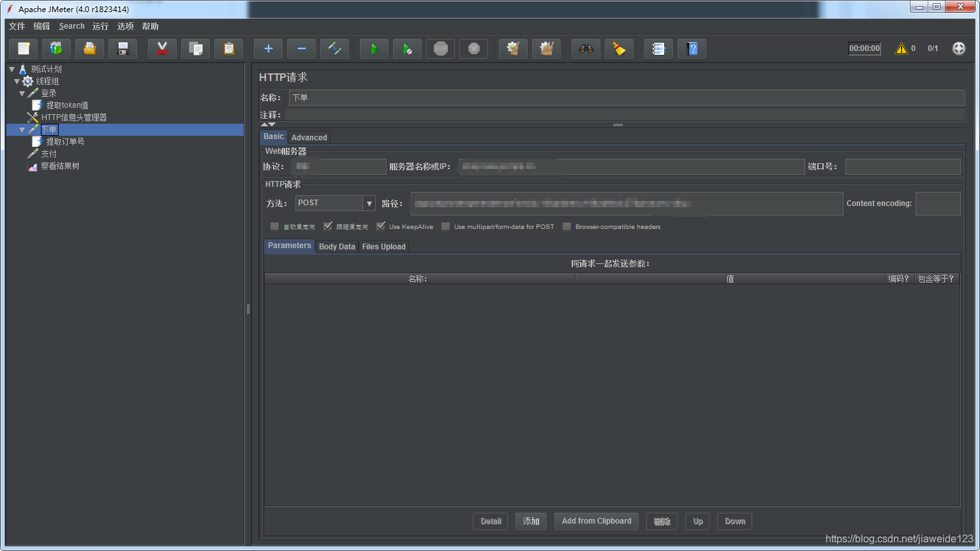This screenshot has height=551, width=980.
Task: Click the Toggle enable/disable icon
Action: (x=335, y=48)
